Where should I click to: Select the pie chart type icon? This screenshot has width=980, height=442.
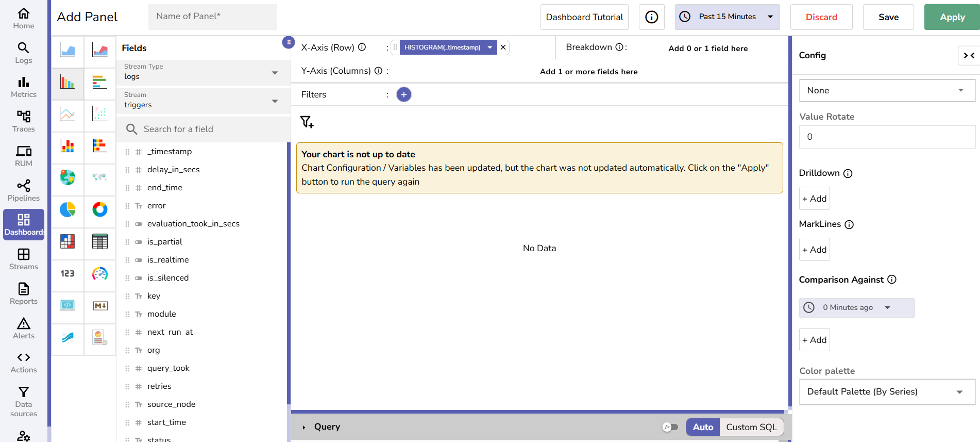(67, 209)
